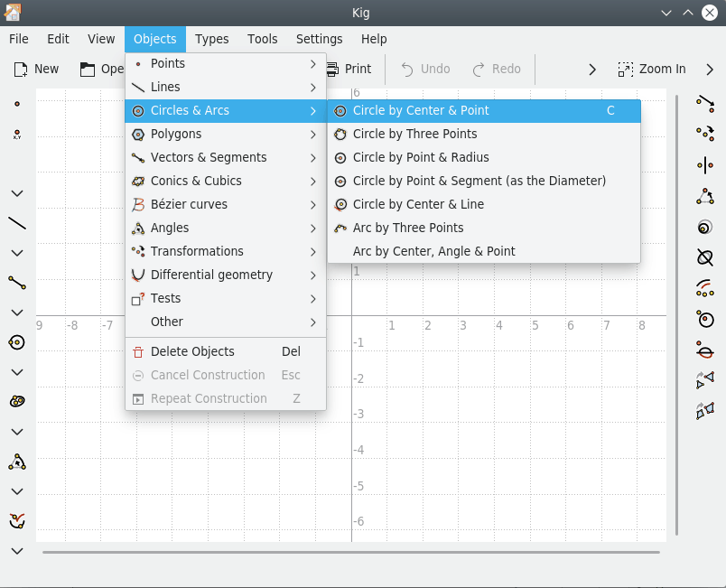Expand the dropdown below the circle tool
The image size is (726, 588).
(x=17, y=372)
